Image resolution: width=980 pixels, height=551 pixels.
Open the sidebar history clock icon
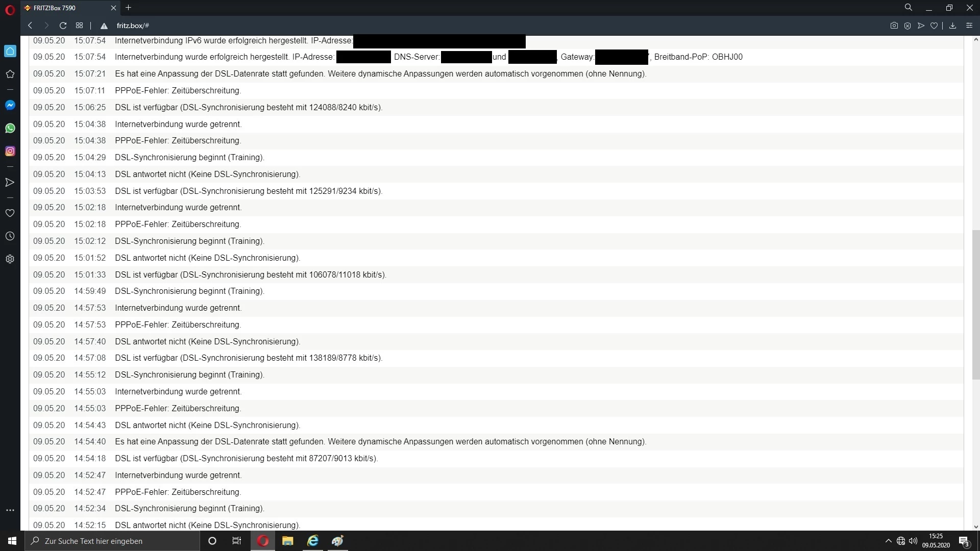coord(10,236)
